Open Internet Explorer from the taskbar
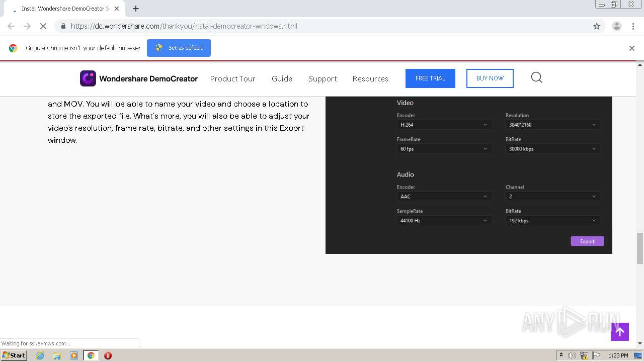This screenshot has width=644, height=362. 40,355
